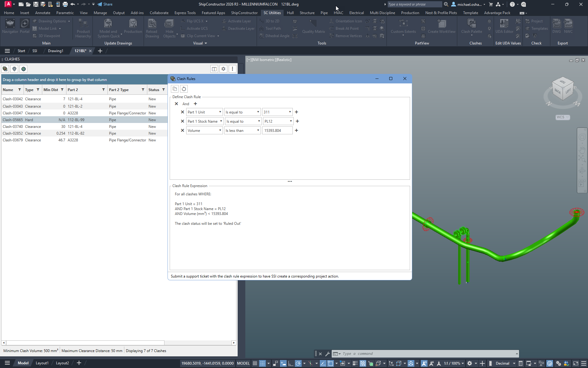Copy the clash rule using the copy button
Image resolution: width=588 pixels, height=368 pixels.
coord(175,89)
